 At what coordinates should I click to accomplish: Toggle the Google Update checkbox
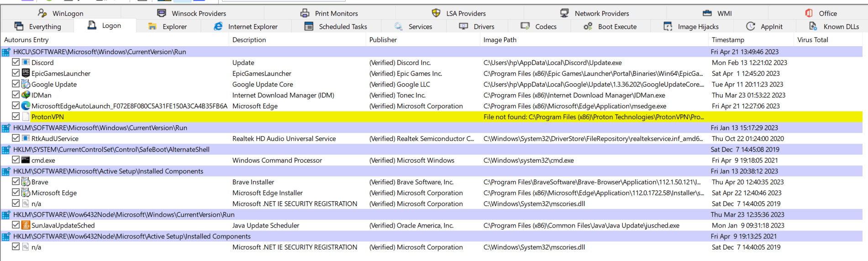click(16, 84)
